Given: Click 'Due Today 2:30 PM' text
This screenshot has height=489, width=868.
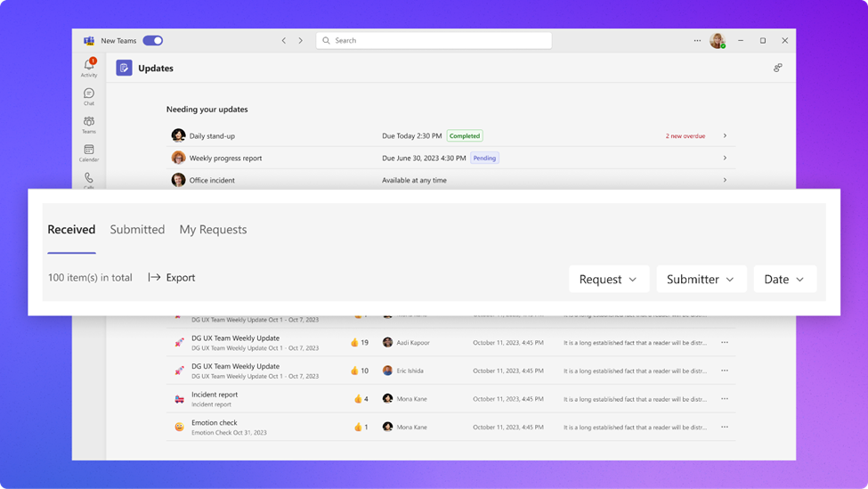Looking at the screenshot, I should pyautogui.click(x=412, y=135).
